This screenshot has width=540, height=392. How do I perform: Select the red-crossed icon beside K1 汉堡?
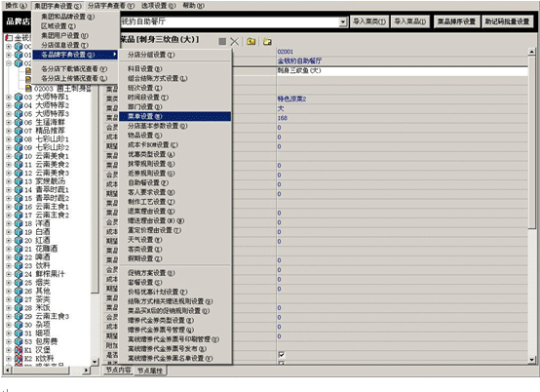pos(19,350)
